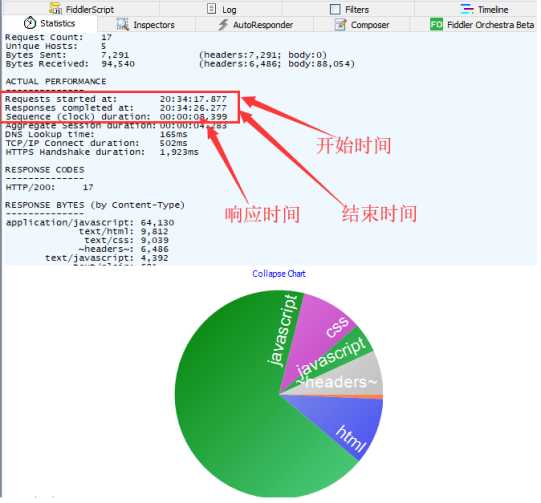Image resolution: width=541 pixels, height=503 pixels.
Task: Click the Sequence (clock) duration value
Action: pyautogui.click(x=193, y=117)
